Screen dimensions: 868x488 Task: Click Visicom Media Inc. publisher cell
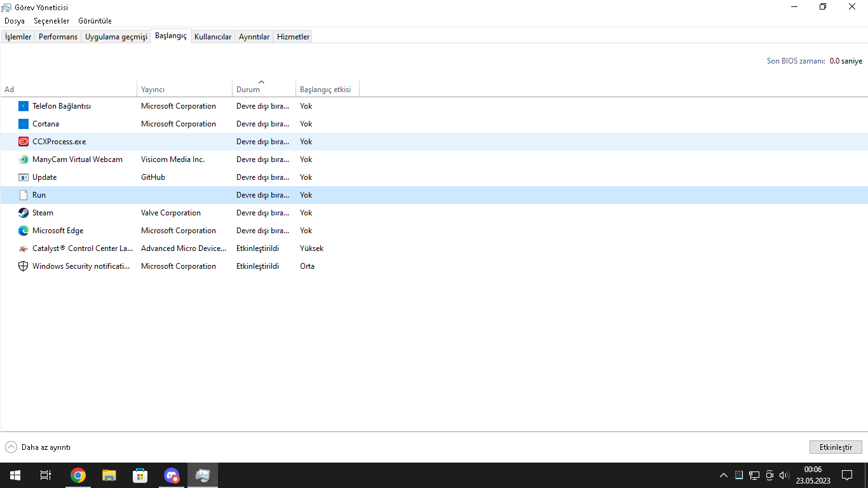(173, 159)
